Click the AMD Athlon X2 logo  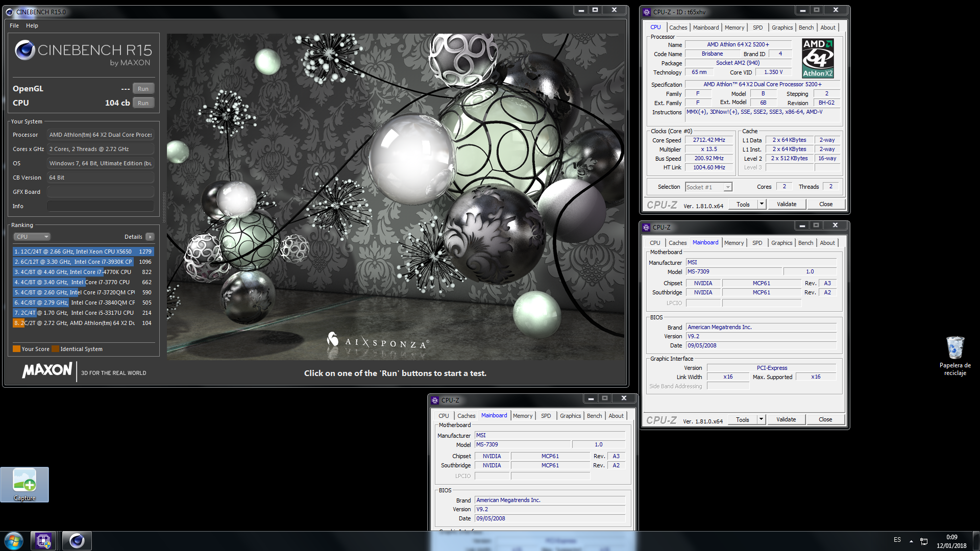point(818,58)
